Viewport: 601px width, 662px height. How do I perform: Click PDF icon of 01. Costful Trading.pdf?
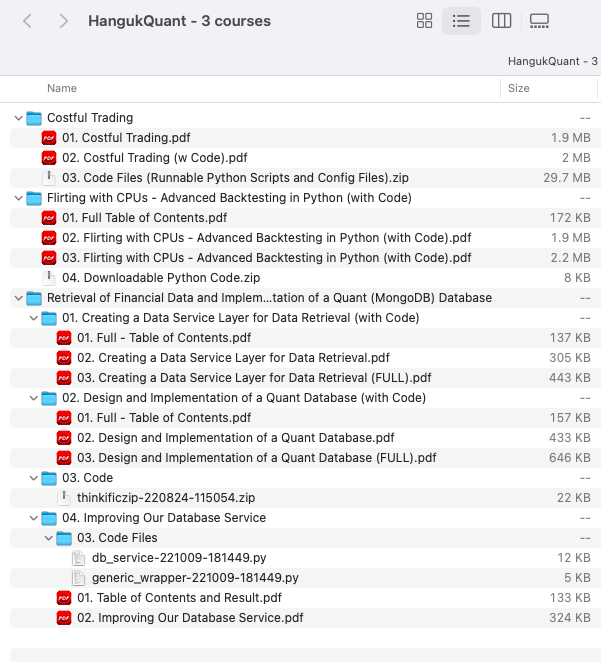click(49, 138)
